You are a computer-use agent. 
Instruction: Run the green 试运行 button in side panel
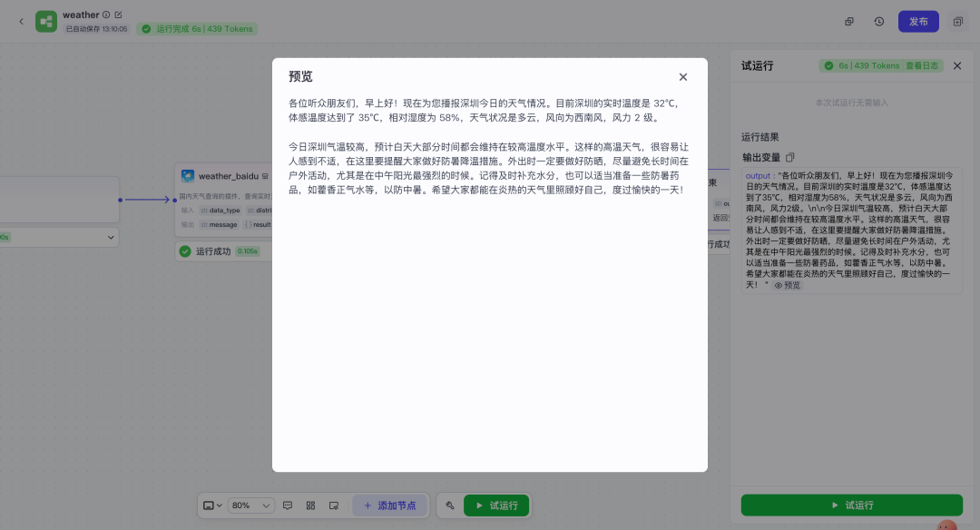click(x=852, y=505)
